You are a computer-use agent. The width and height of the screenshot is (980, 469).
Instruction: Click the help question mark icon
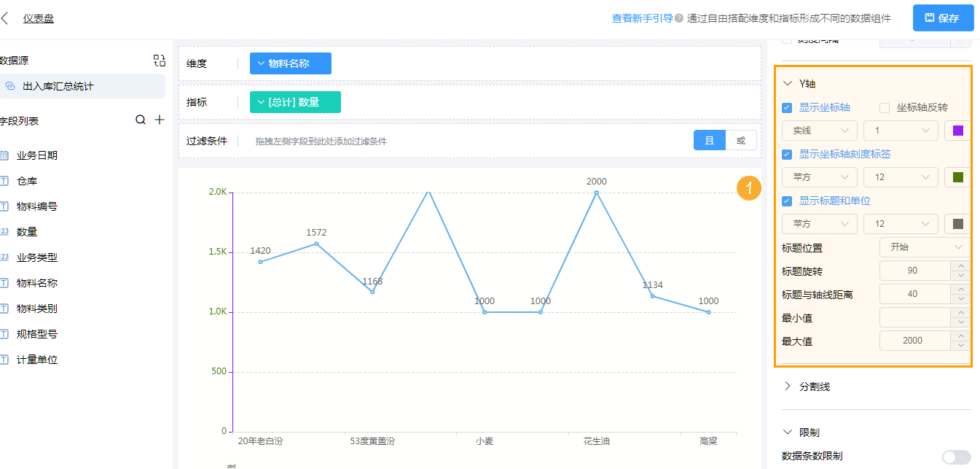pos(679,18)
